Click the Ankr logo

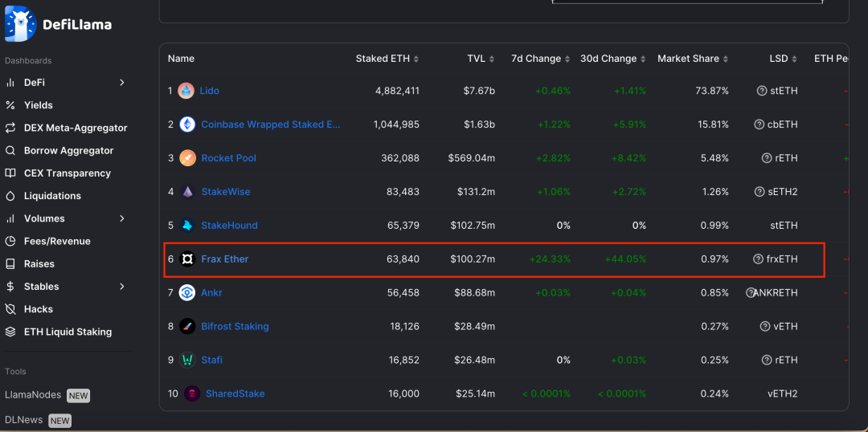click(x=187, y=292)
